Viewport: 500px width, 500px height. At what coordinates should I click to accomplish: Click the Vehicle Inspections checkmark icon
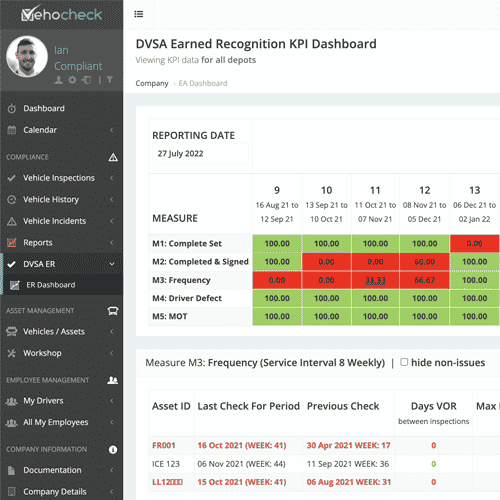12,178
